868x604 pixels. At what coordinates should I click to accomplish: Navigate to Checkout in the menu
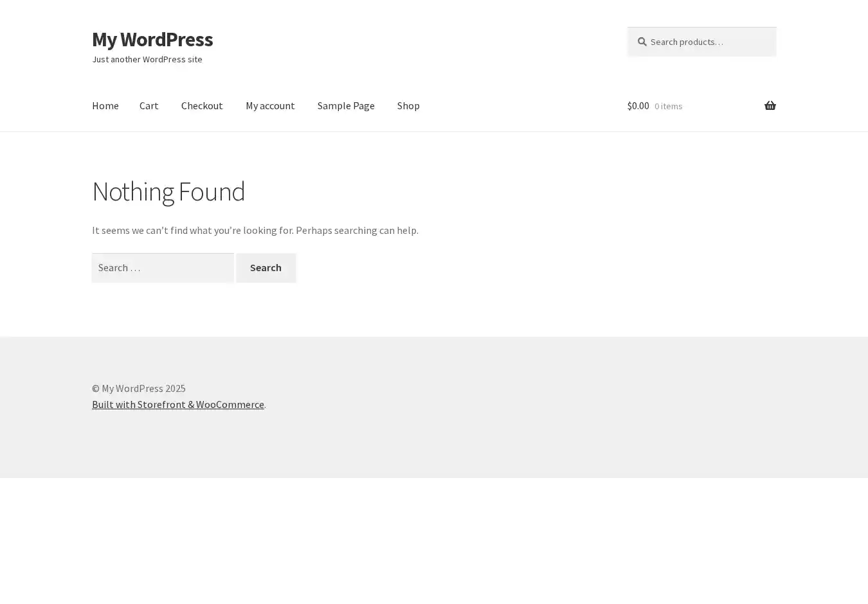202,105
